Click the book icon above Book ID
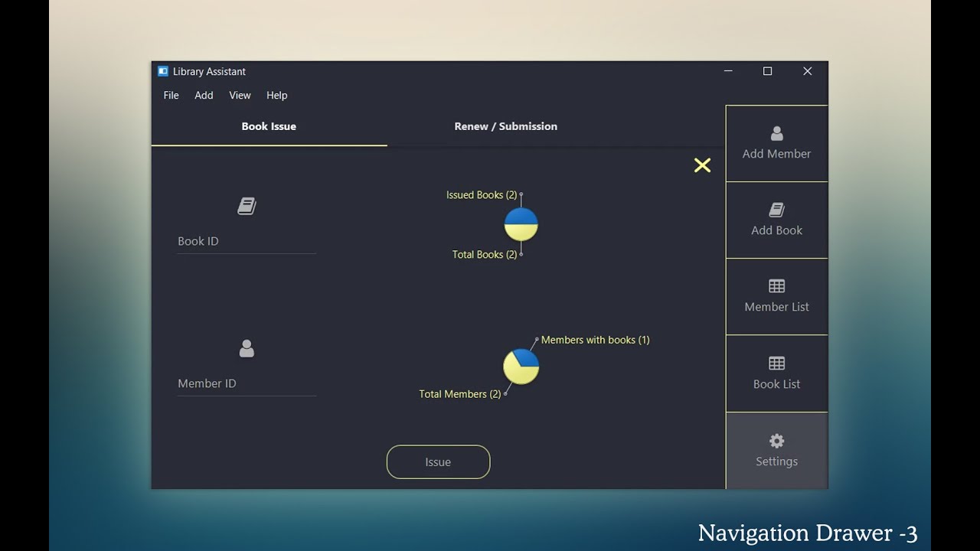The image size is (980, 551). [x=246, y=205]
